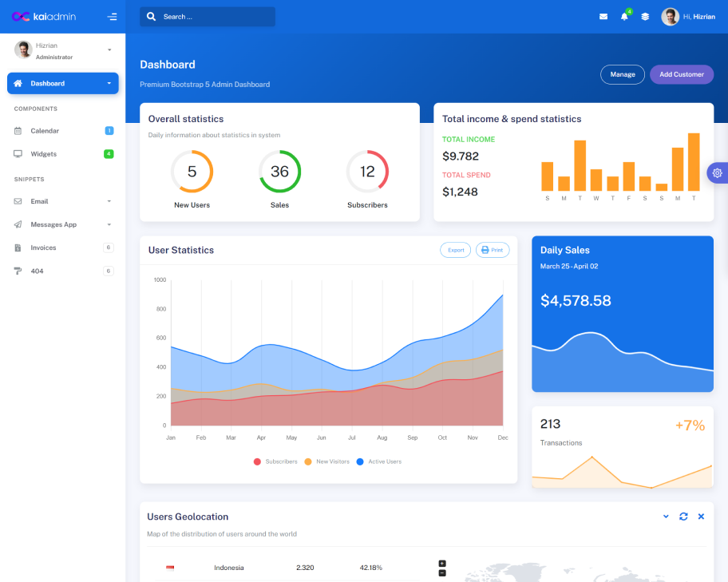Screen dimensions: 728x582
Task: Click the kaiadmin logo
Action: click(x=44, y=16)
